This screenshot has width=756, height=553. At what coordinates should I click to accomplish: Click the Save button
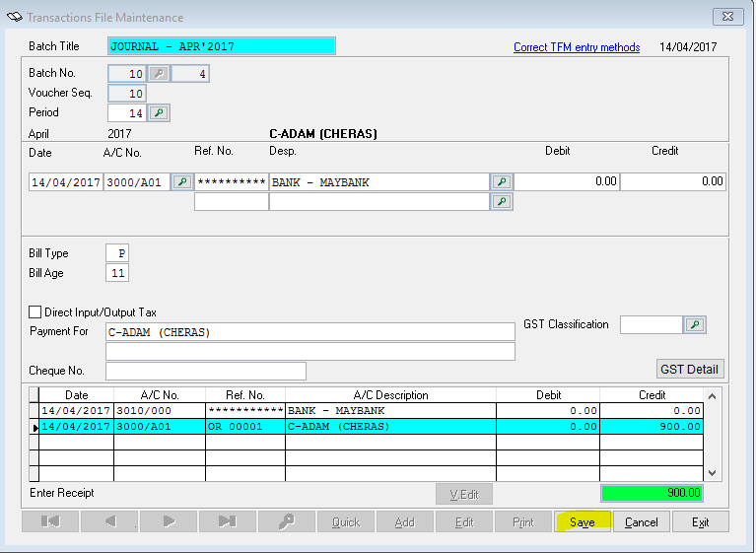point(583,521)
